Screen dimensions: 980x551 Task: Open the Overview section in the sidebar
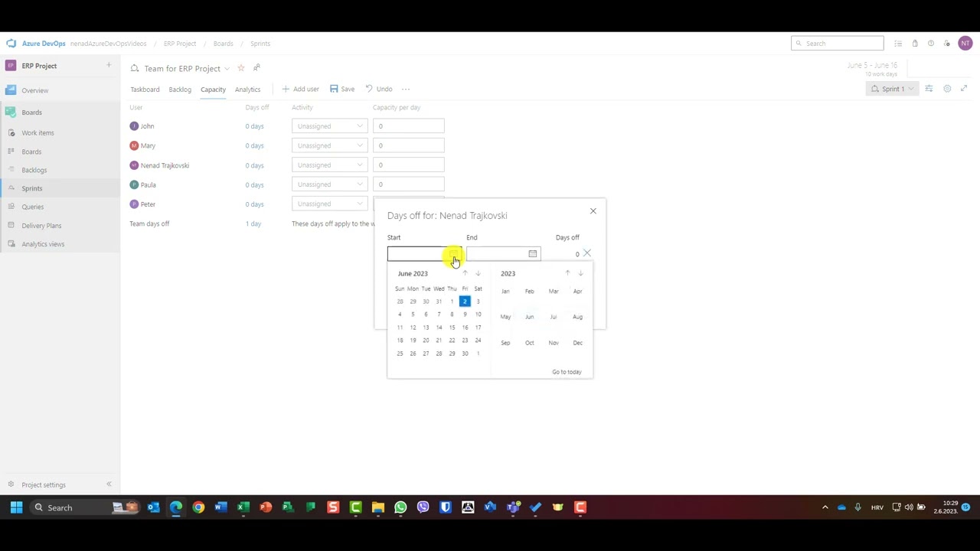pos(34,90)
